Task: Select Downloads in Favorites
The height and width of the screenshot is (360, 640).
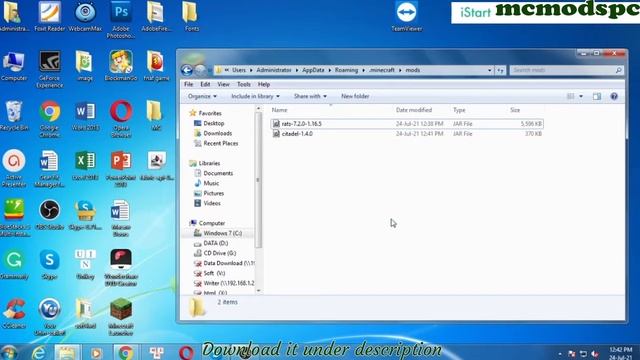Action: tap(218, 133)
